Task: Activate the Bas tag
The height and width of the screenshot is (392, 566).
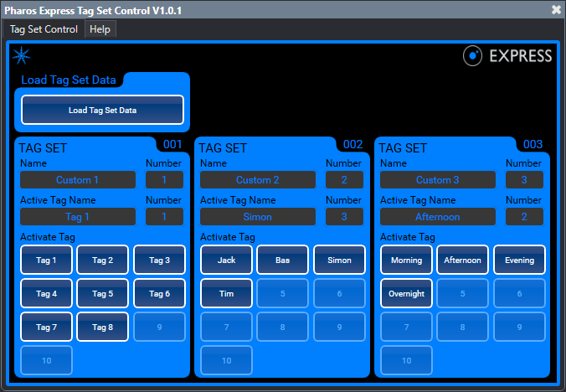Action: (283, 260)
